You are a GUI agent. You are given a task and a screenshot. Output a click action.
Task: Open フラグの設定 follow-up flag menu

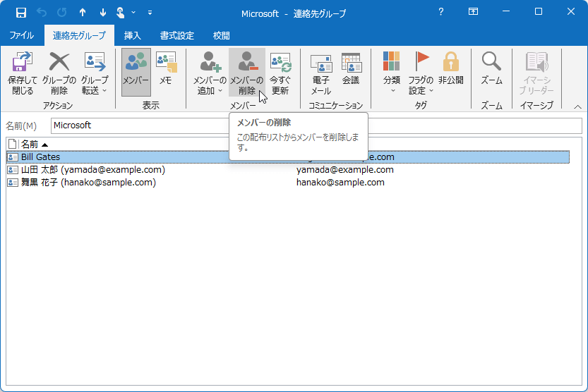421,73
